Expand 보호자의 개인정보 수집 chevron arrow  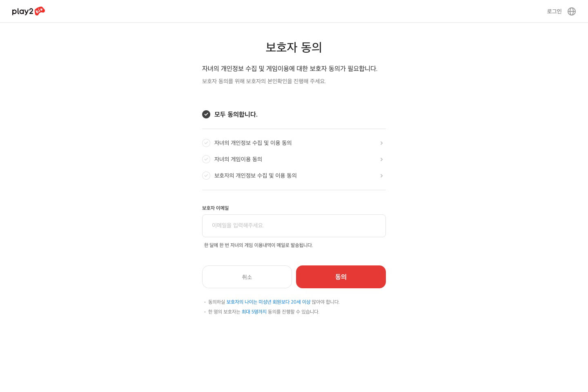tap(381, 176)
